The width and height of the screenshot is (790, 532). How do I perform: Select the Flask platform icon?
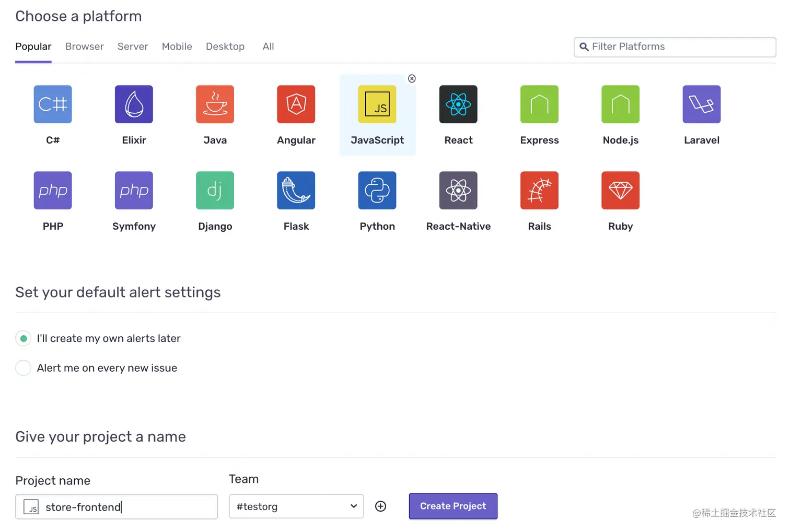[296, 191]
